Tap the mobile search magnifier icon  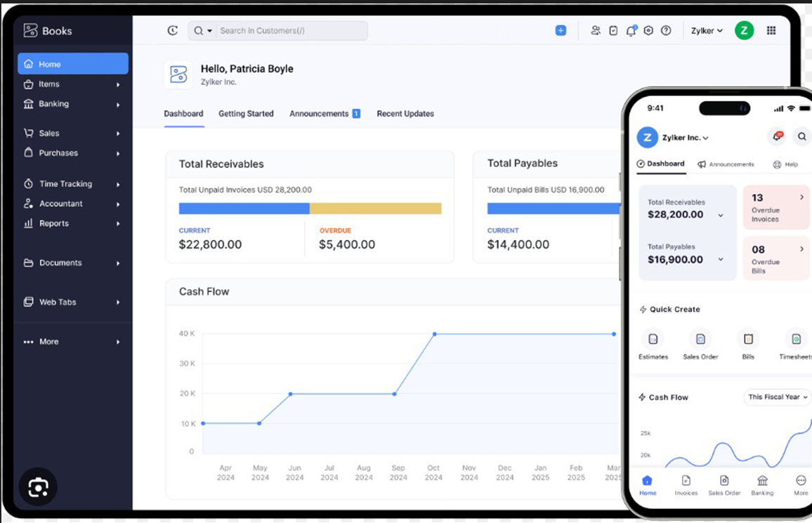click(x=801, y=137)
